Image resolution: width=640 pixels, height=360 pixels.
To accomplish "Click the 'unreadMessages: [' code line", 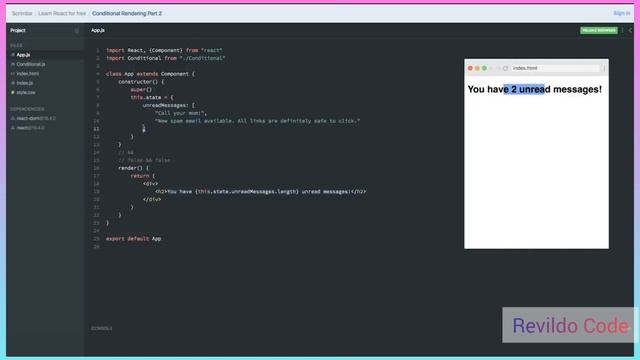I will coord(169,105).
